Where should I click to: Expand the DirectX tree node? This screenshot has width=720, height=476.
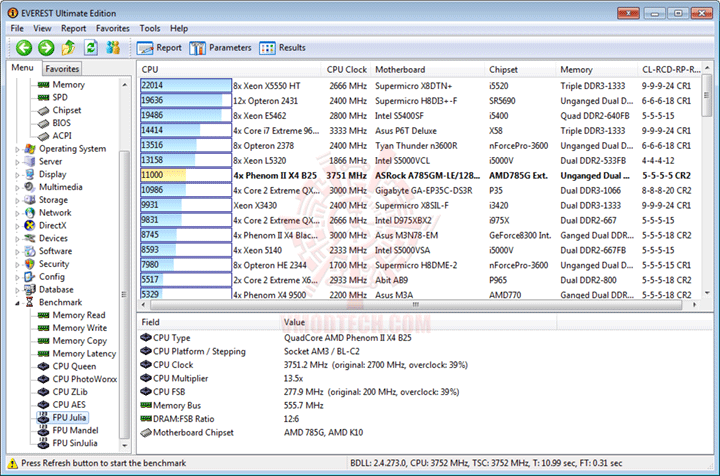click(17, 226)
